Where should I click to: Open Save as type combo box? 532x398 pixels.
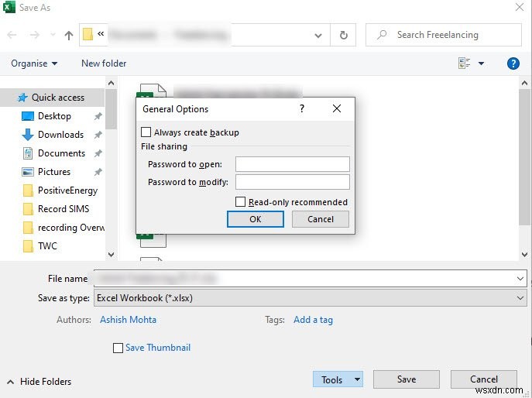tap(310, 298)
